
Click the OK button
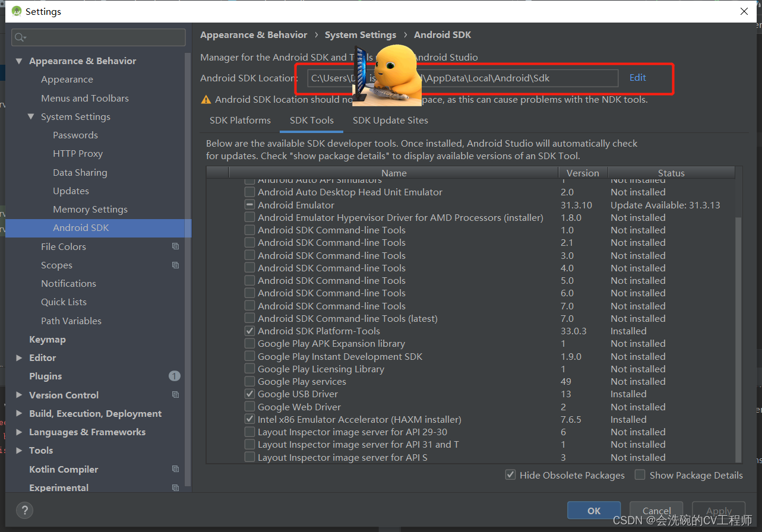tap(594, 511)
